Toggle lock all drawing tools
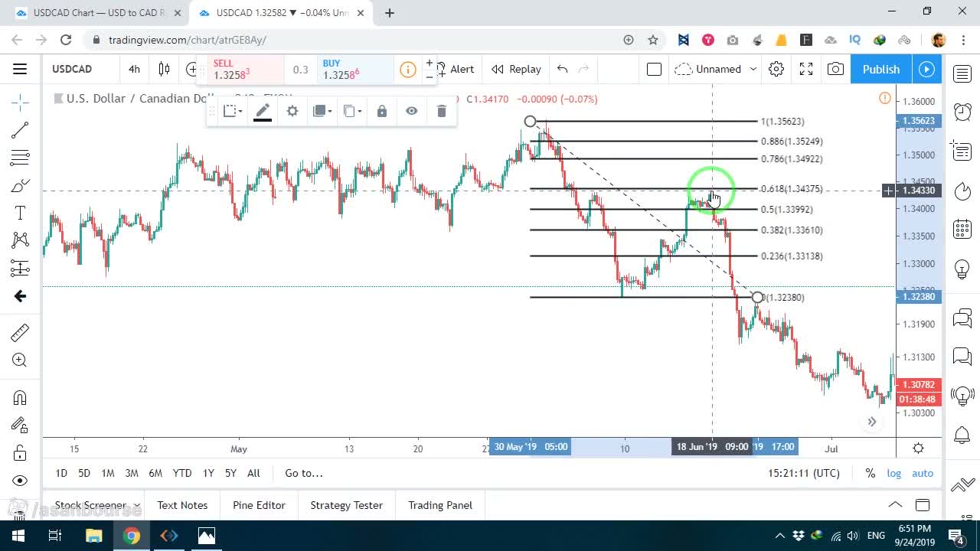Screen dimensions: 980x551 (20, 452)
